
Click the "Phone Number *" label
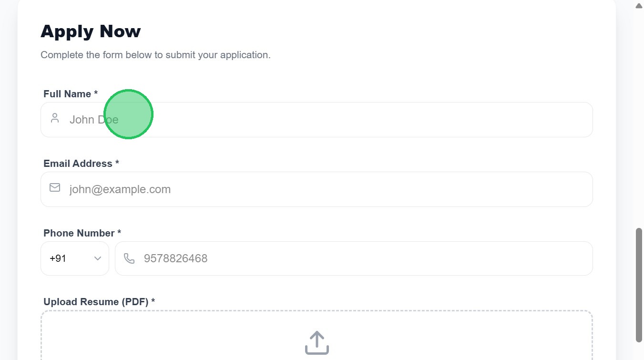point(82,233)
